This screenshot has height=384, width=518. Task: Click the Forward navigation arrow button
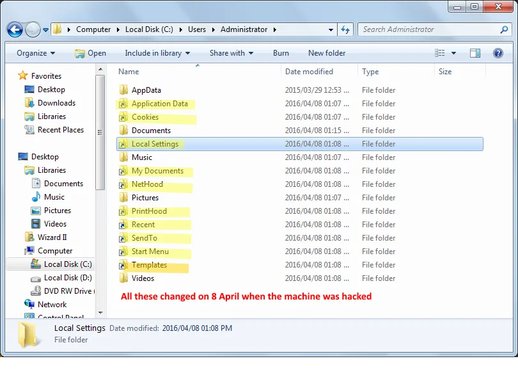pyautogui.click(x=33, y=30)
